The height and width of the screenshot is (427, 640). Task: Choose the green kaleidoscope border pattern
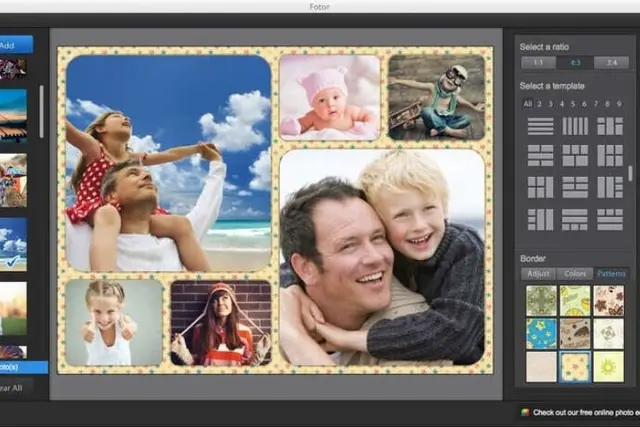click(x=541, y=301)
